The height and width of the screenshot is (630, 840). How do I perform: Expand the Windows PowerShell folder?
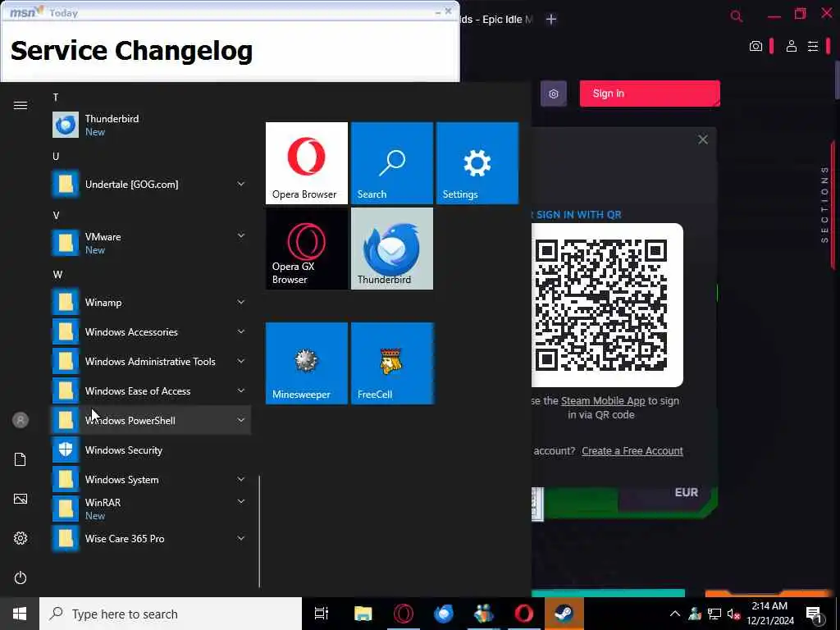pyautogui.click(x=151, y=420)
